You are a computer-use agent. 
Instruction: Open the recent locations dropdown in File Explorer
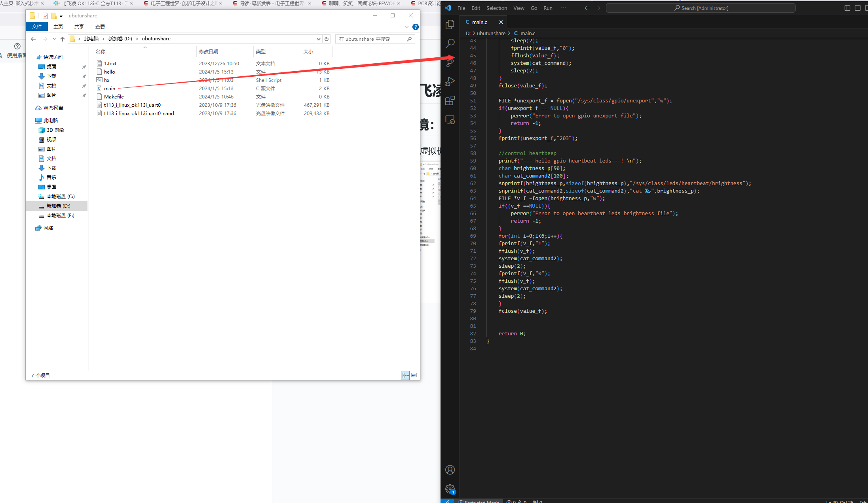click(54, 39)
